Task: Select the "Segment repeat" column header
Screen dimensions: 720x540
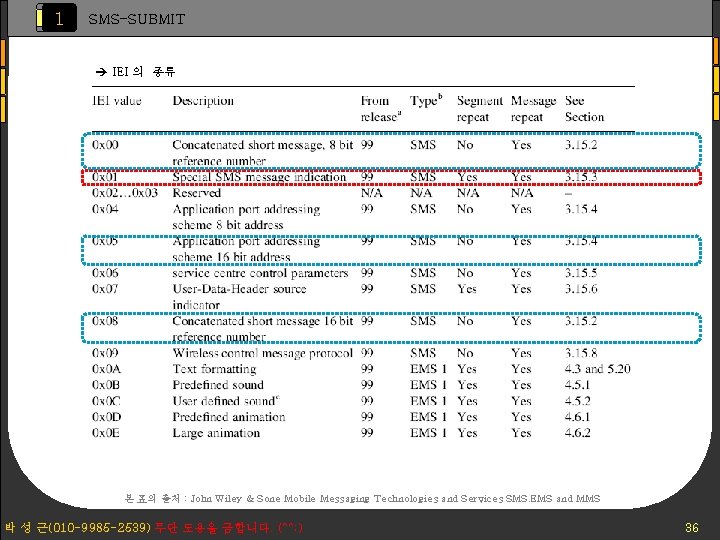Action: coord(479,109)
